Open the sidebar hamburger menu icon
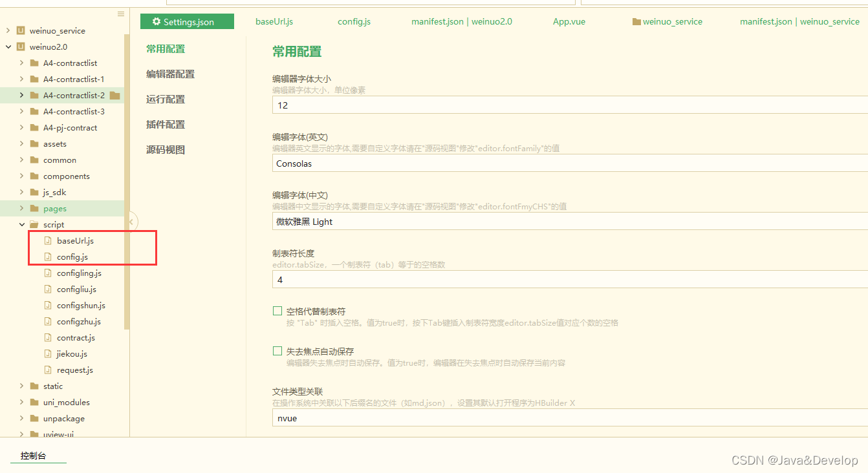Viewport: 868px width, 473px height. [x=121, y=14]
